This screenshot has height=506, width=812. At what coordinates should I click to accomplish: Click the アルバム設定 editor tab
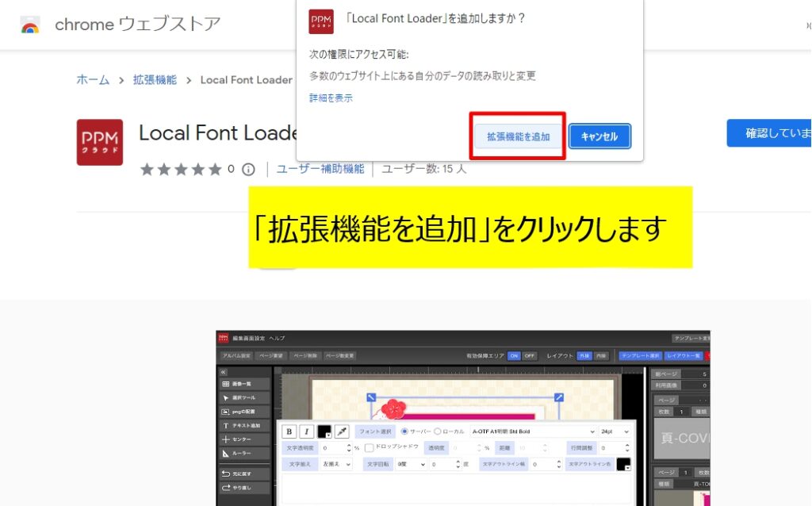236,356
